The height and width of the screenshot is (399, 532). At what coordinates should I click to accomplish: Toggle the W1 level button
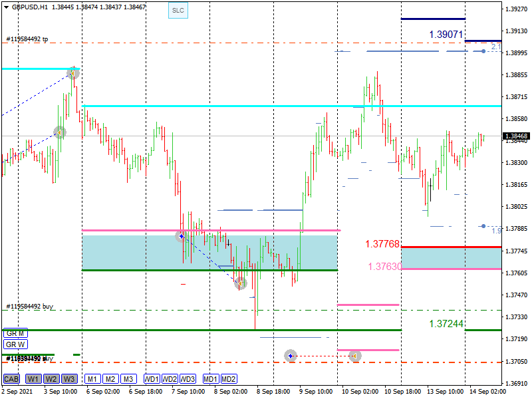33,379
